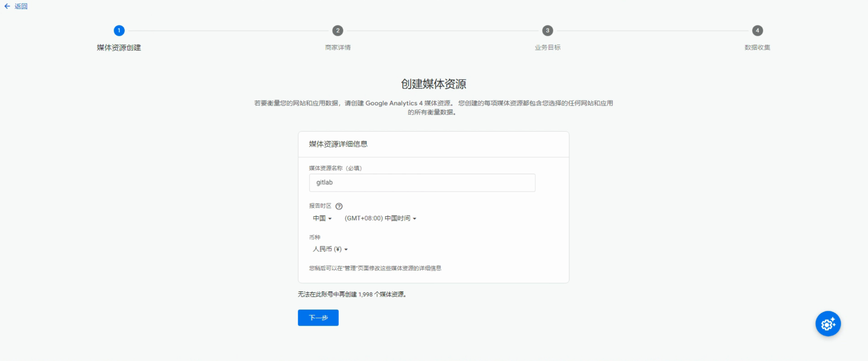Go to the 商家详情 step label

[x=338, y=47]
